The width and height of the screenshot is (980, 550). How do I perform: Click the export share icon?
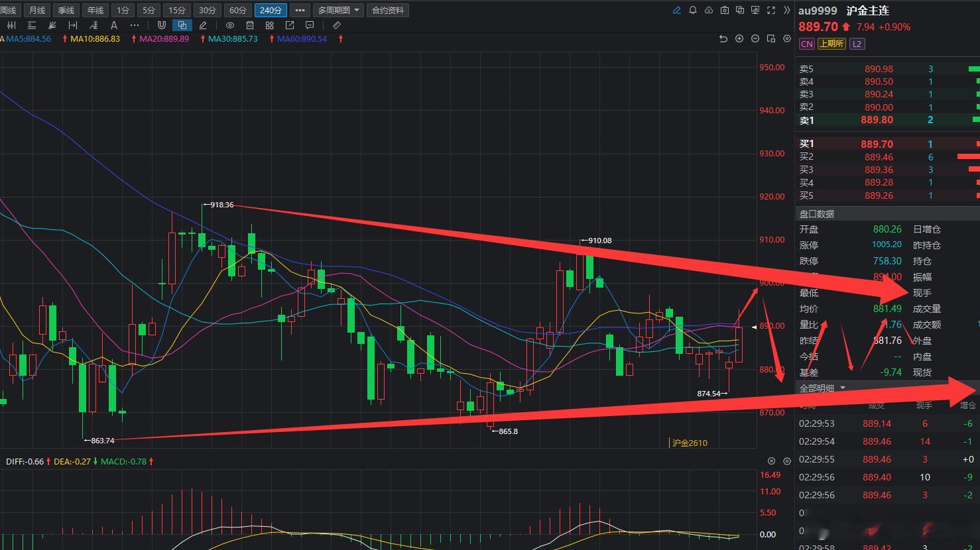(x=290, y=25)
